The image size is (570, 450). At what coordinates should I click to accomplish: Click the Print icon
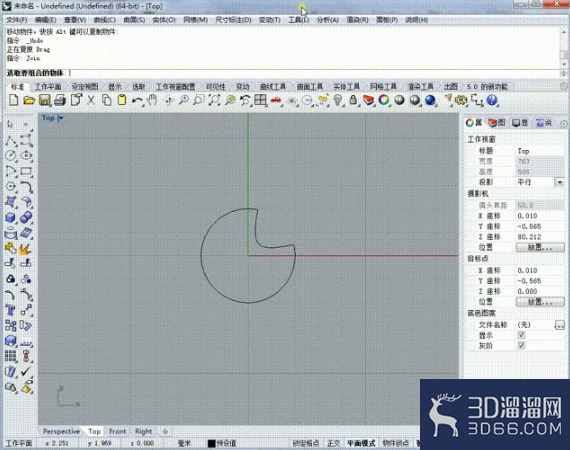[60, 100]
